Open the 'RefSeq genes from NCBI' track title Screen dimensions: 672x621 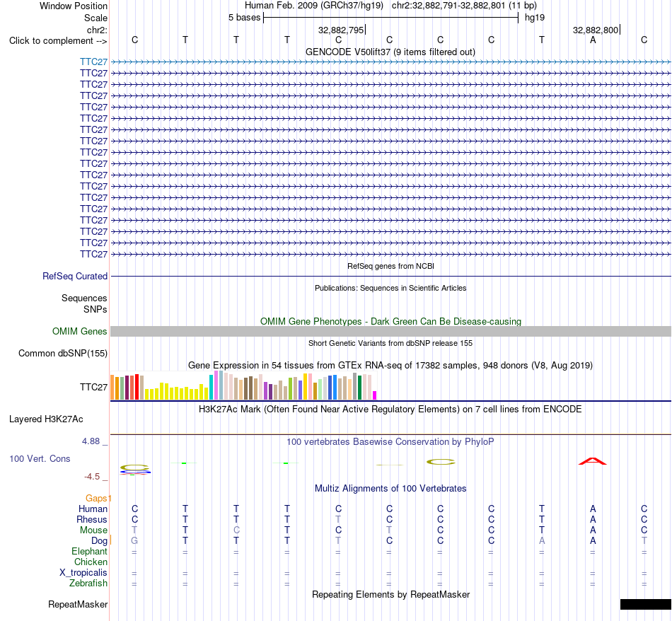[390, 266]
